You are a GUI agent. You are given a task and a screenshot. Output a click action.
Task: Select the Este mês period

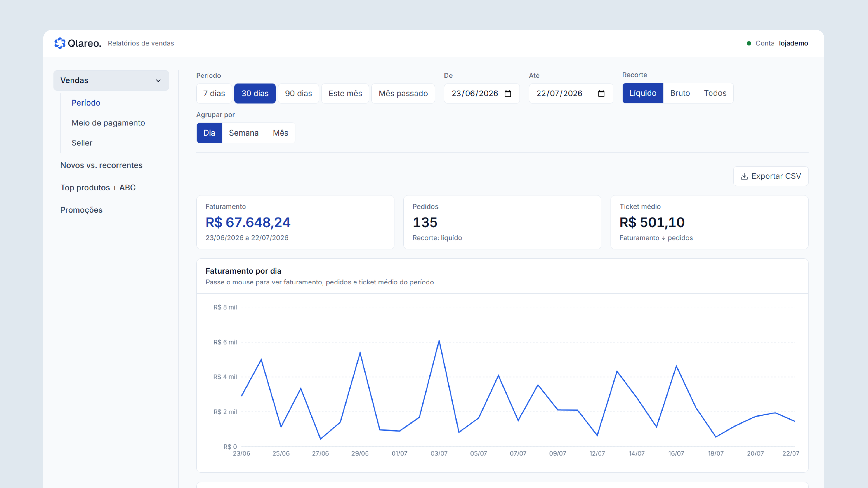(345, 94)
